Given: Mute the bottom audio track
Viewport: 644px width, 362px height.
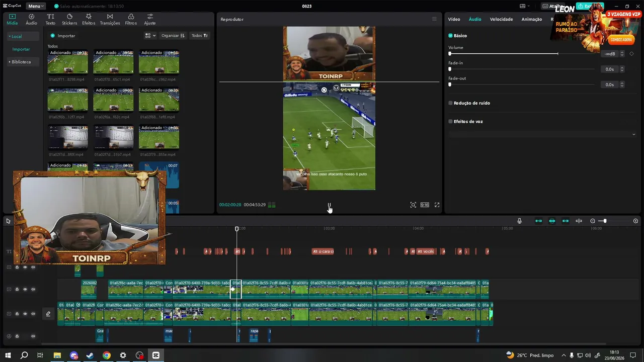Looking at the screenshot, I should (33, 336).
